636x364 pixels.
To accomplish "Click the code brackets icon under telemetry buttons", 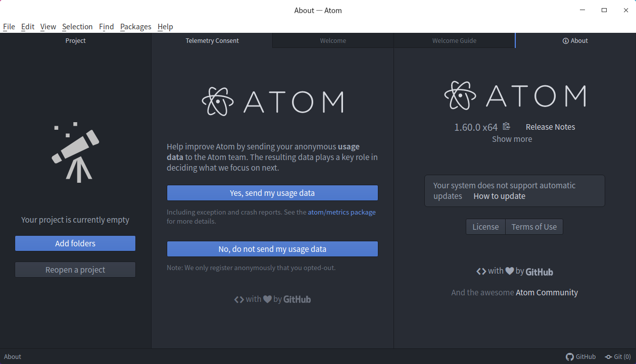I will coord(239,299).
